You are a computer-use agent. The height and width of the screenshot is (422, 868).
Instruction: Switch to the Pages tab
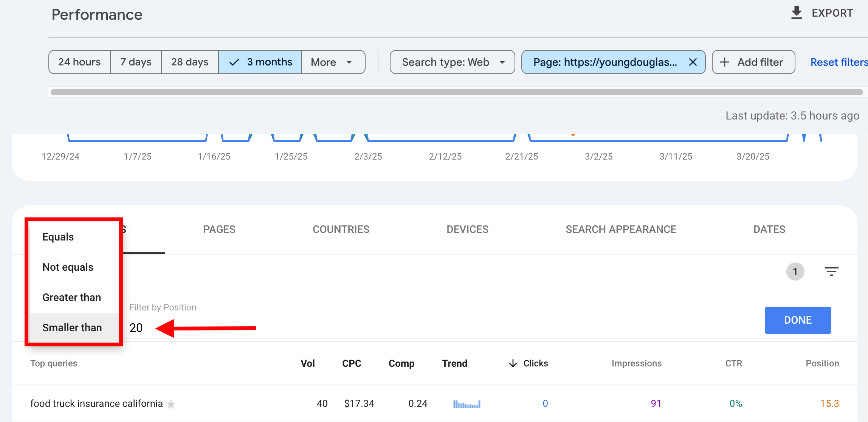[219, 229]
